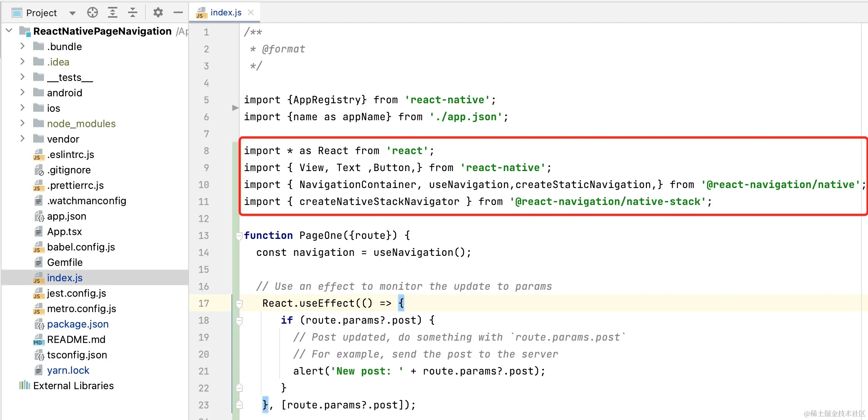Toggle fold marker on React.useEffect line

[239, 304]
